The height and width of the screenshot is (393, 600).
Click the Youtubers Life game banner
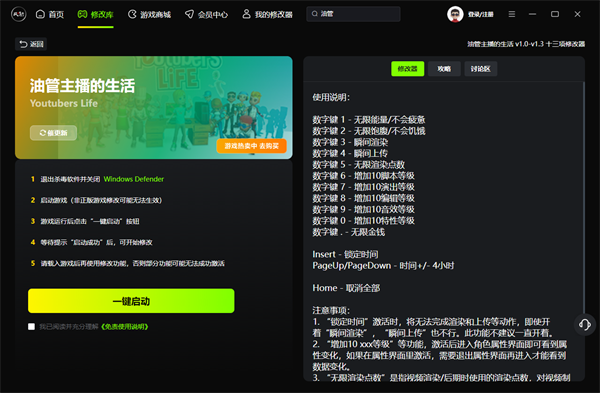(x=153, y=108)
